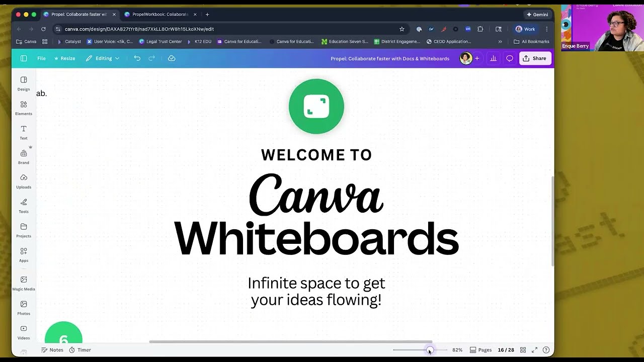
Task: Enter fullscreen presentation mode
Action: click(x=534, y=350)
